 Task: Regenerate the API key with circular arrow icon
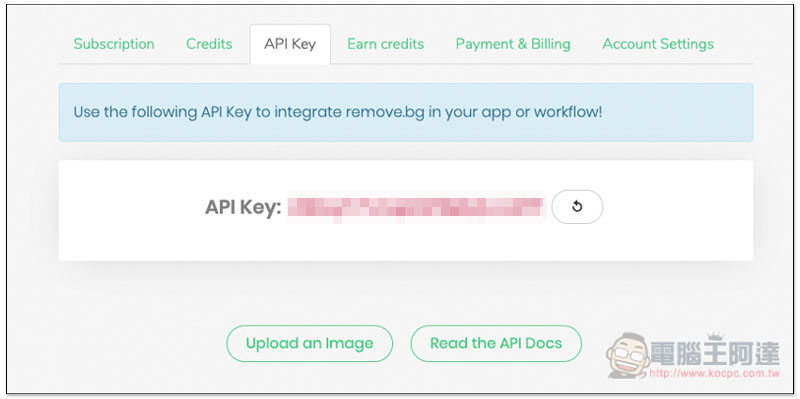(x=577, y=207)
